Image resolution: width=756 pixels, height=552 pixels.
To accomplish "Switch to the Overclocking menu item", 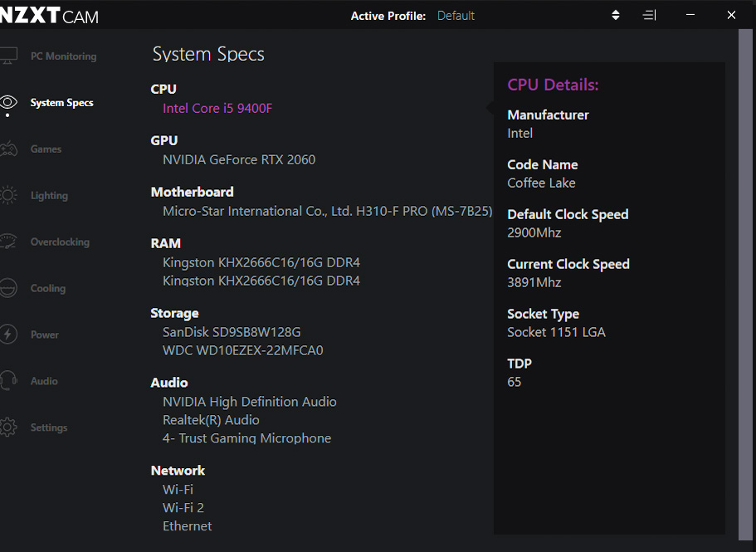I will [x=60, y=242].
